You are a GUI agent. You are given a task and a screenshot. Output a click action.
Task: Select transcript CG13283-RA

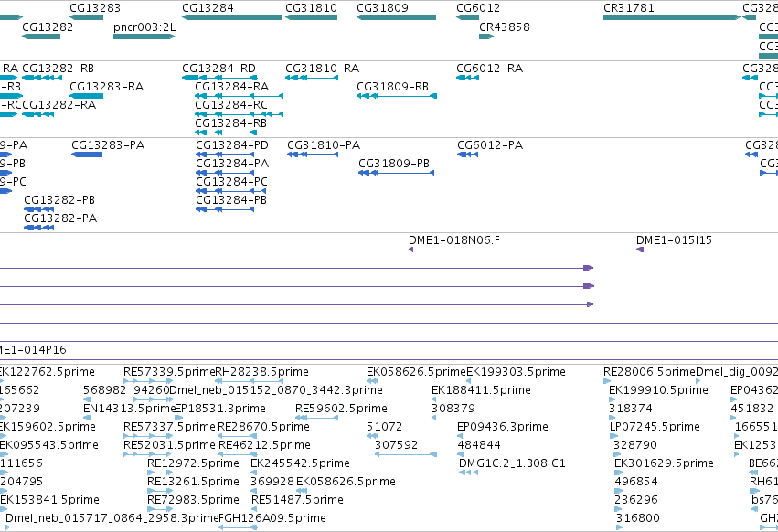click(x=107, y=86)
